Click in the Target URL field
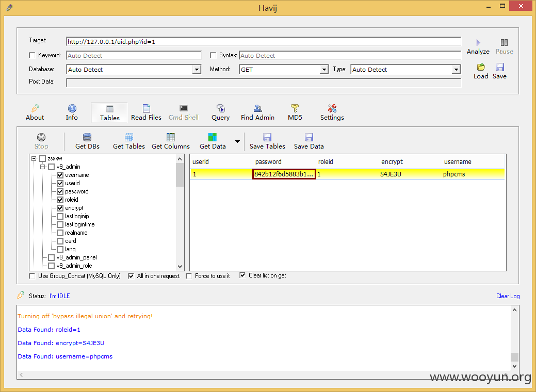The width and height of the screenshot is (536, 392). tap(264, 42)
